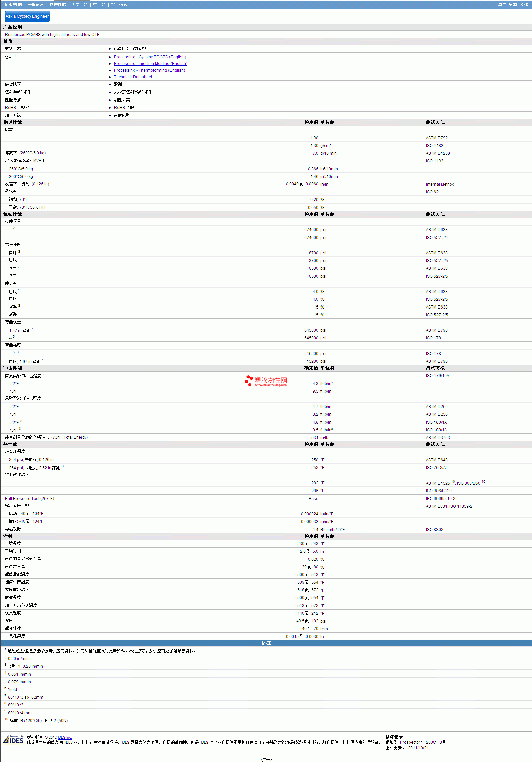Image resolution: width=532 pixels, height=762 pixels.
Task: Click the ISO 1183 test method
Action: point(434,146)
